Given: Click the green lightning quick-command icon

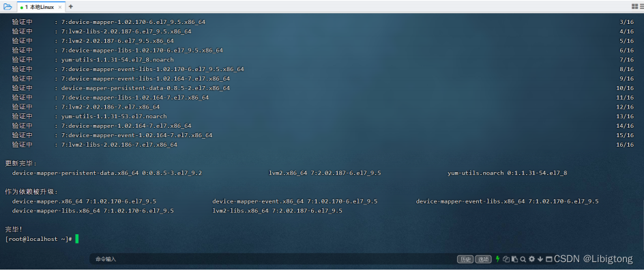Looking at the screenshot, I should pos(498,259).
